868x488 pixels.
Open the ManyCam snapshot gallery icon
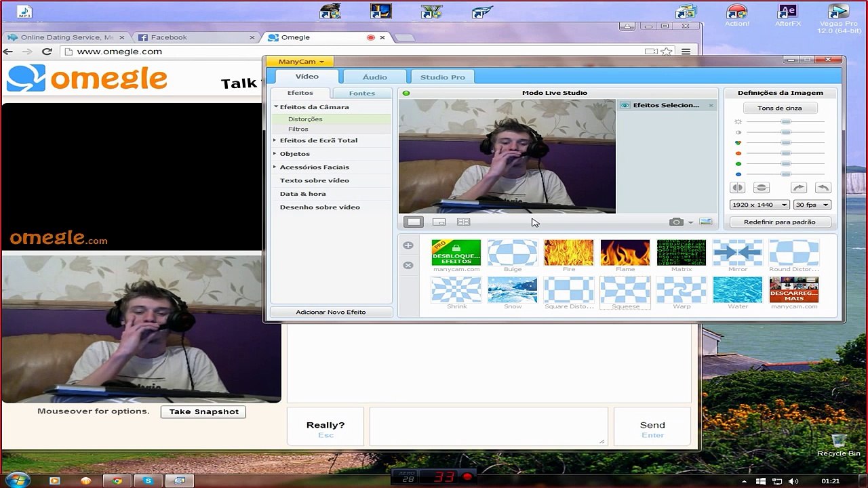705,222
